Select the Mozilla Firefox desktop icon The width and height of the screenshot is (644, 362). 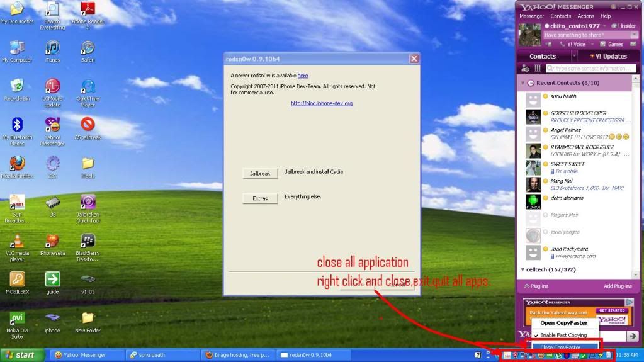click(17, 167)
